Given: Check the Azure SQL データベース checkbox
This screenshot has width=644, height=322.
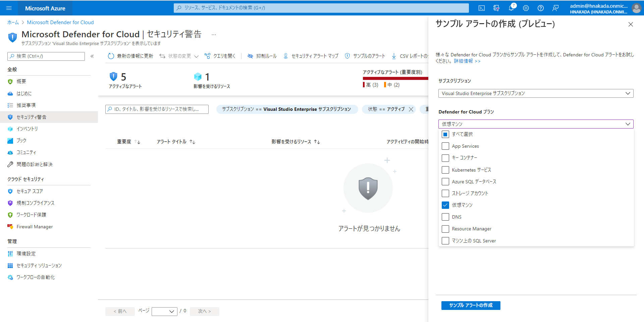Looking at the screenshot, I should pyautogui.click(x=445, y=182).
